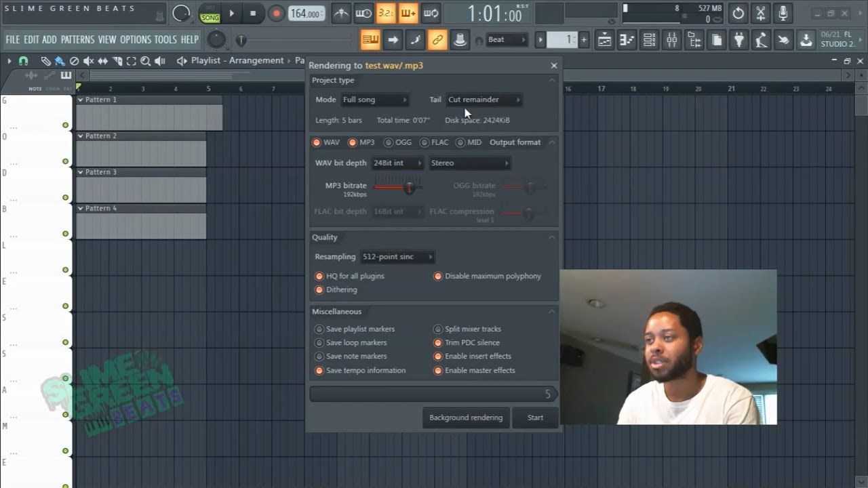Open the Playlist view icon
This screenshot has height=488, width=868.
click(x=604, y=40)
